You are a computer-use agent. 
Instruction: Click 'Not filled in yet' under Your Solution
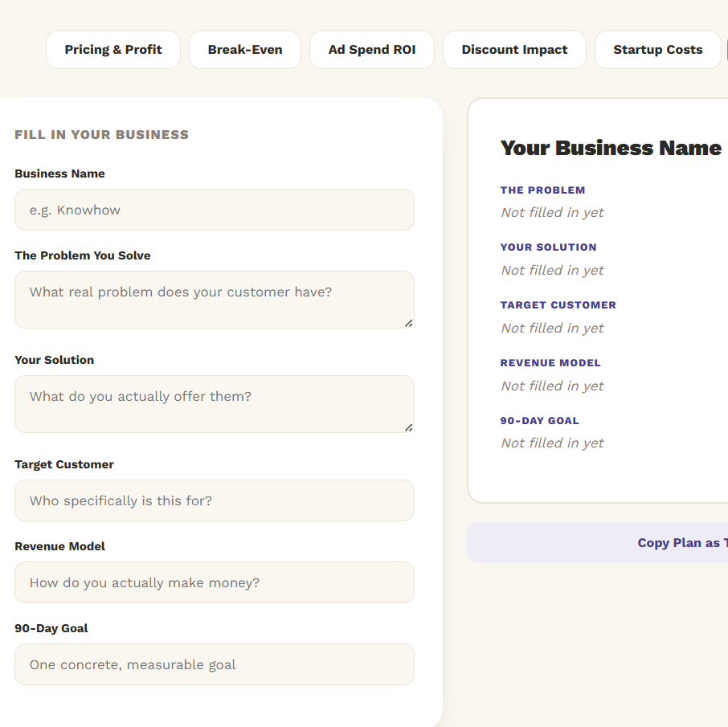point(553,270)
